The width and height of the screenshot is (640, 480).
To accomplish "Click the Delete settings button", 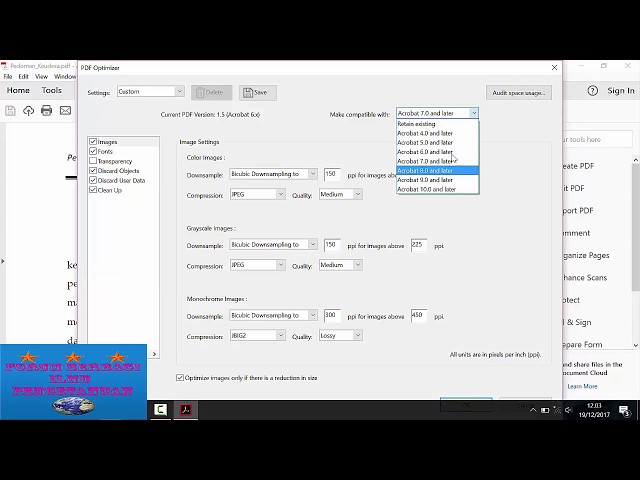I will pos(211,93).
